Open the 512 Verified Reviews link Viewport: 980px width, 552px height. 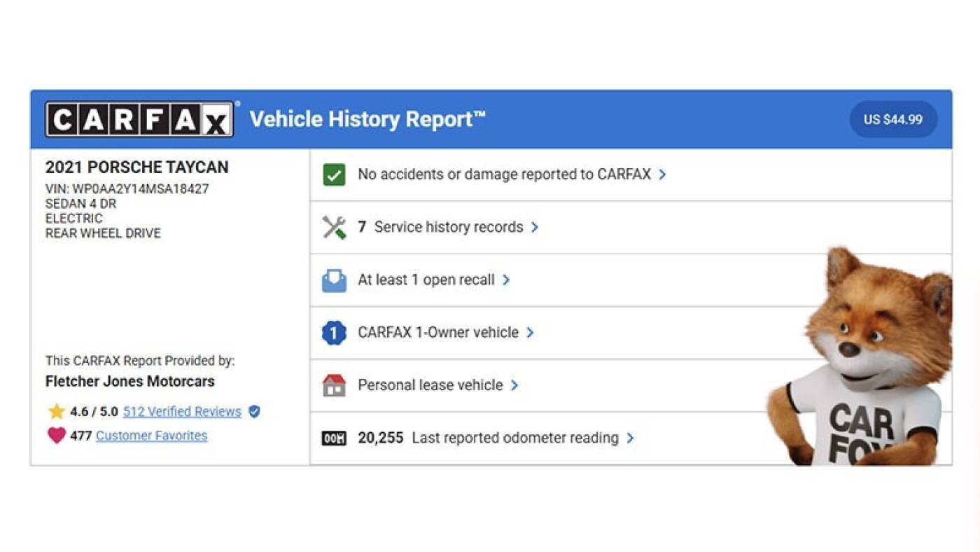coord(182,412)
